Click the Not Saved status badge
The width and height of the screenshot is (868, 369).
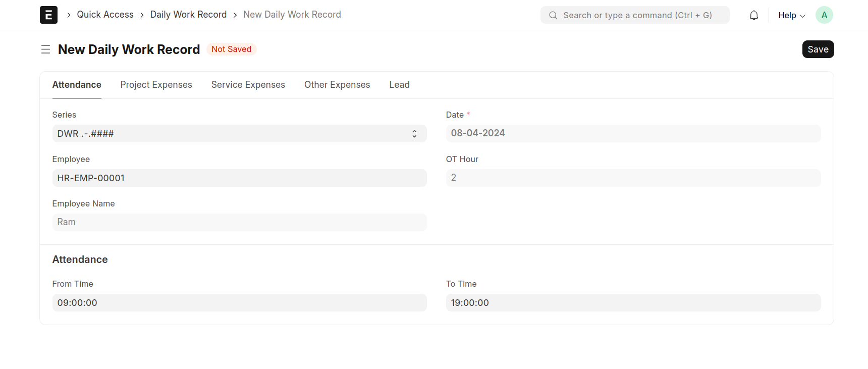click(x=231, y=49)
